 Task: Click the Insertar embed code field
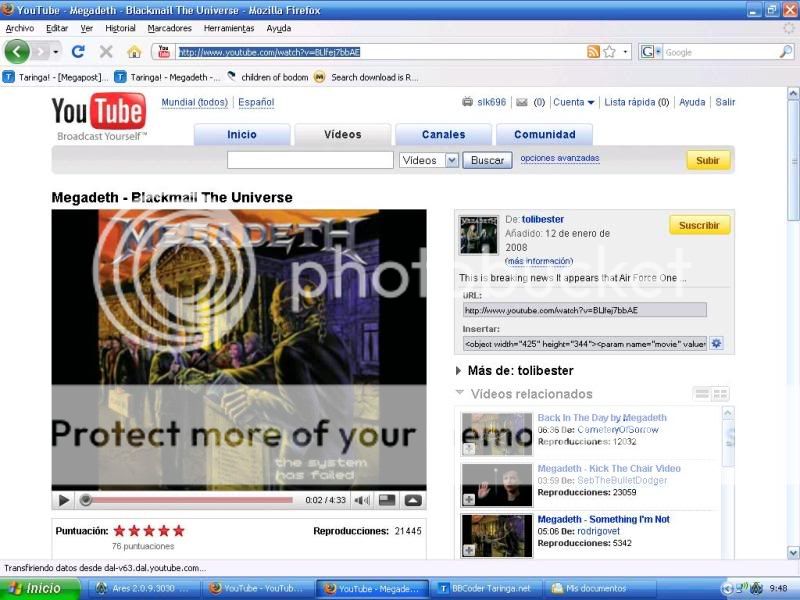coord(585,344)
